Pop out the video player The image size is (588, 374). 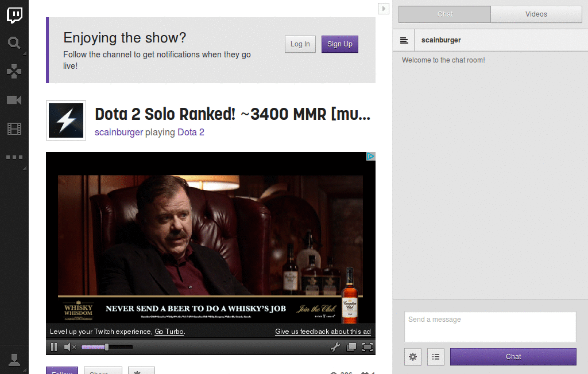click(351, 348)
